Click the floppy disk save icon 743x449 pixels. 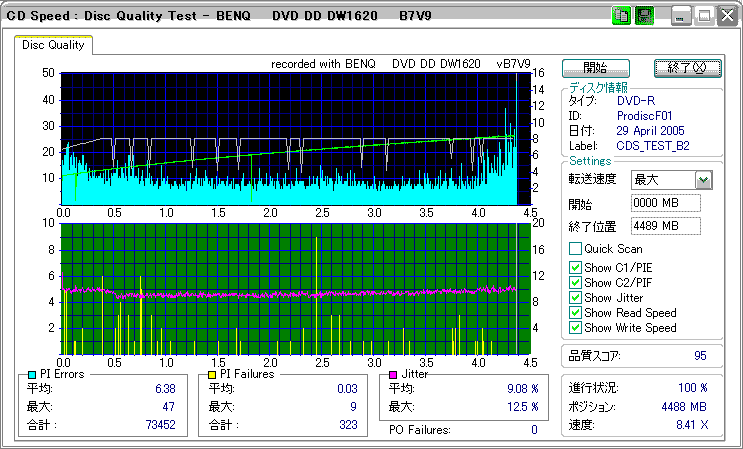(645, 16)
